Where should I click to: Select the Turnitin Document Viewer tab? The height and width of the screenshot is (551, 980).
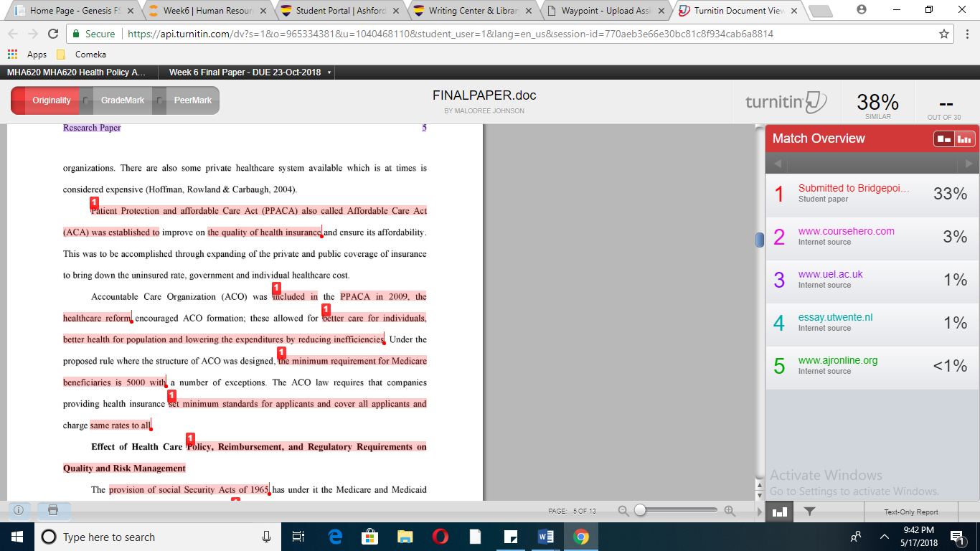pyautogui.click(x=739, y=11)
